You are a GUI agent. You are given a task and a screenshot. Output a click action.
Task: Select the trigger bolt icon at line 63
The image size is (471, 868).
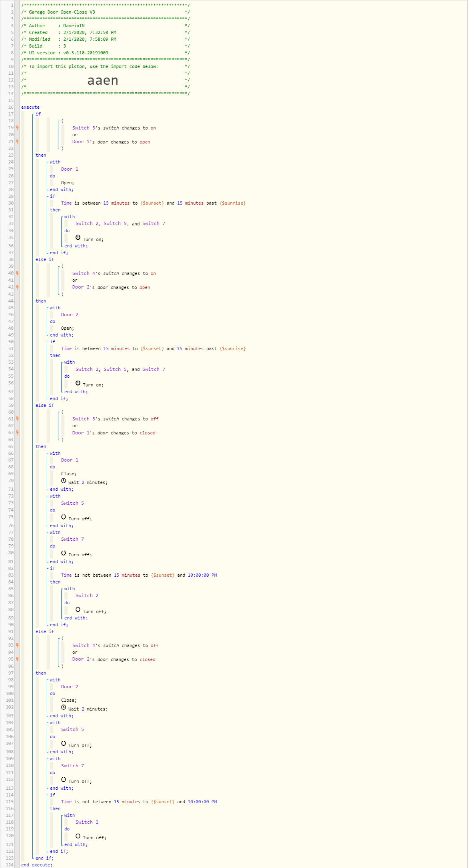point(17,432)
